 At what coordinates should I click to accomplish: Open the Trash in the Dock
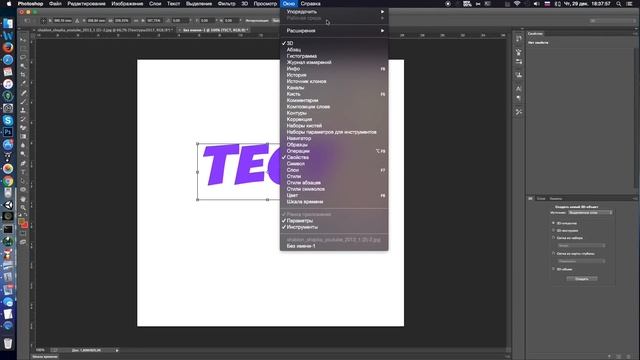click(8, 343)
